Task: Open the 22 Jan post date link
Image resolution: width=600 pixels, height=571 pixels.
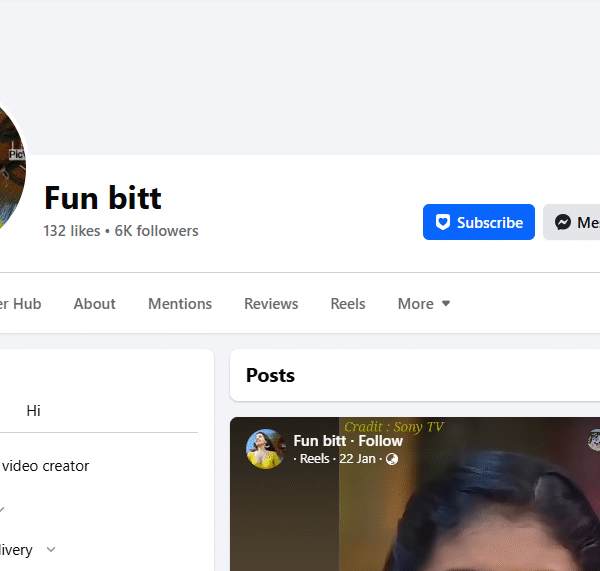Action: point(357,458)
